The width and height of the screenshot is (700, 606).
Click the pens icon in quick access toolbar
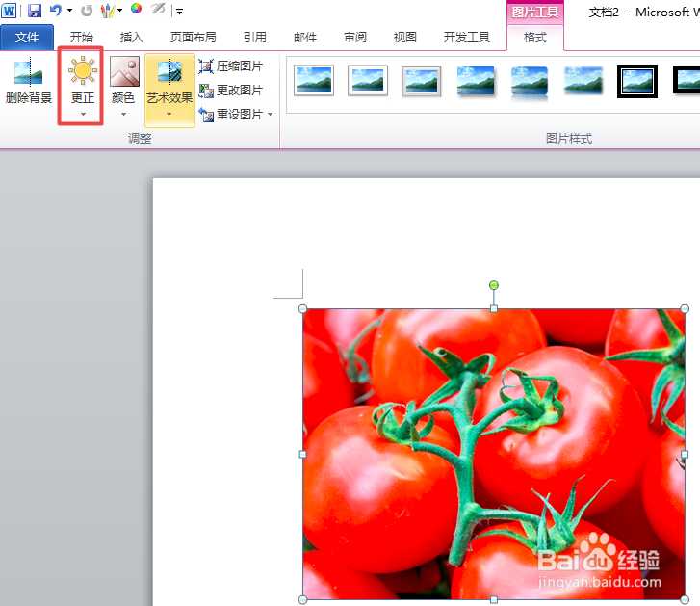107,11
